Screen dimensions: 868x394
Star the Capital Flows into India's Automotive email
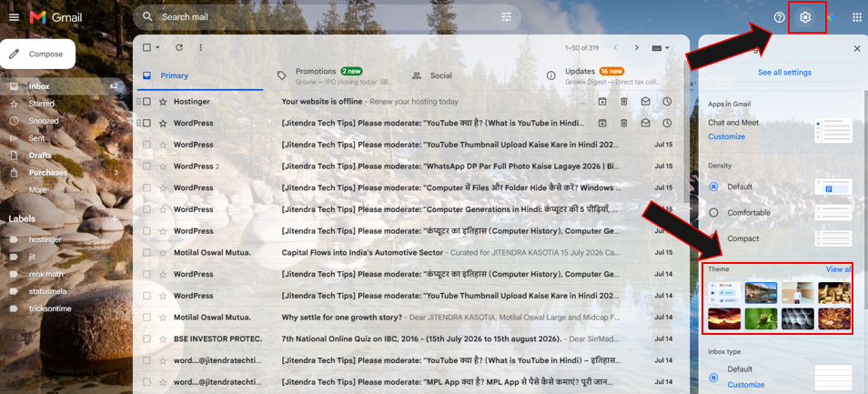click(163, 252)
